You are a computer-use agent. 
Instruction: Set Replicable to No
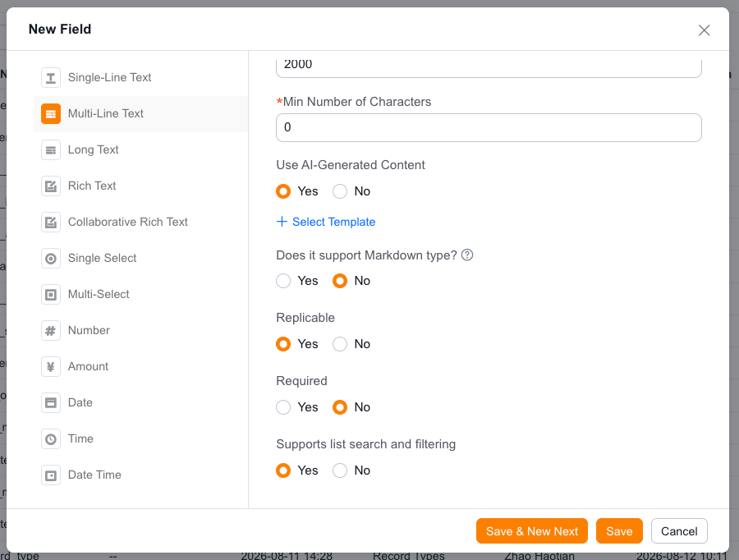click(340, 344)
